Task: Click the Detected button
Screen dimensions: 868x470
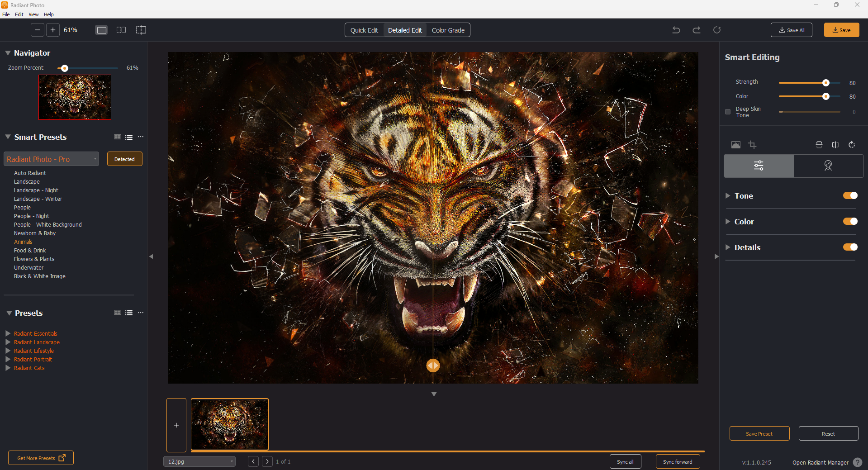Action: pos(124,159)
